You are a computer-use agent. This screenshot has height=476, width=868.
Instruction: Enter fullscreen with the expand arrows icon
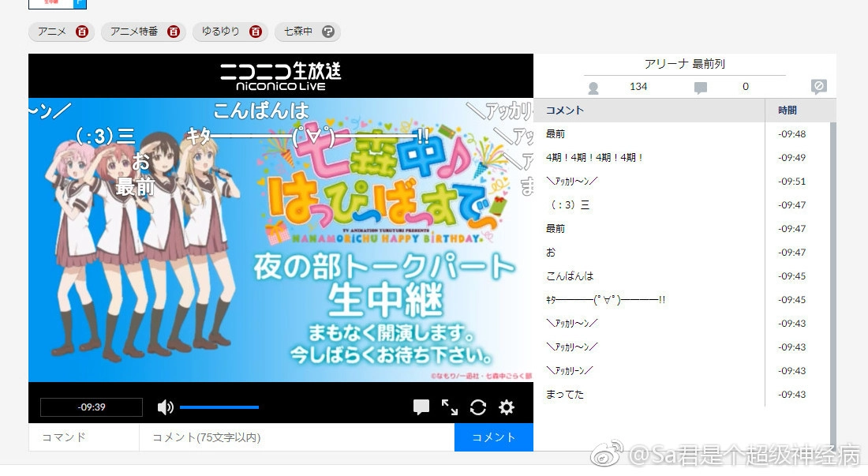pos(450,407)
